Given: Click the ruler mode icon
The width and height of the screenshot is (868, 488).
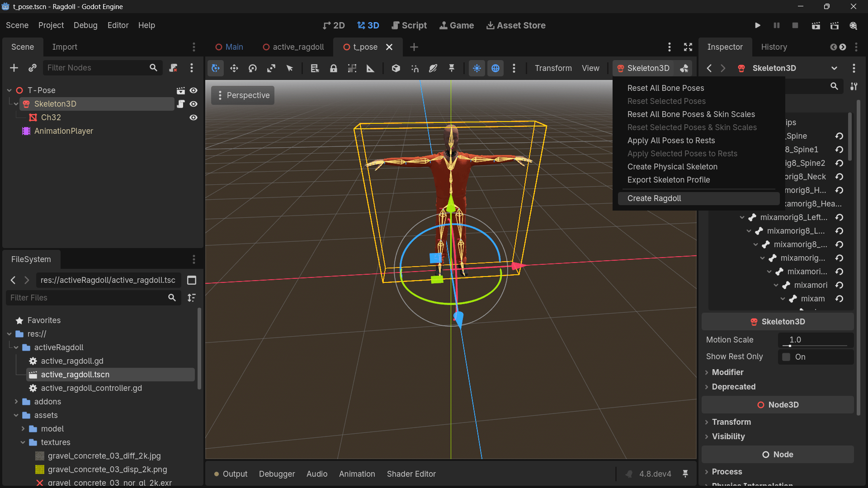Looking at the screenshot, I should [x=370, y=68].
